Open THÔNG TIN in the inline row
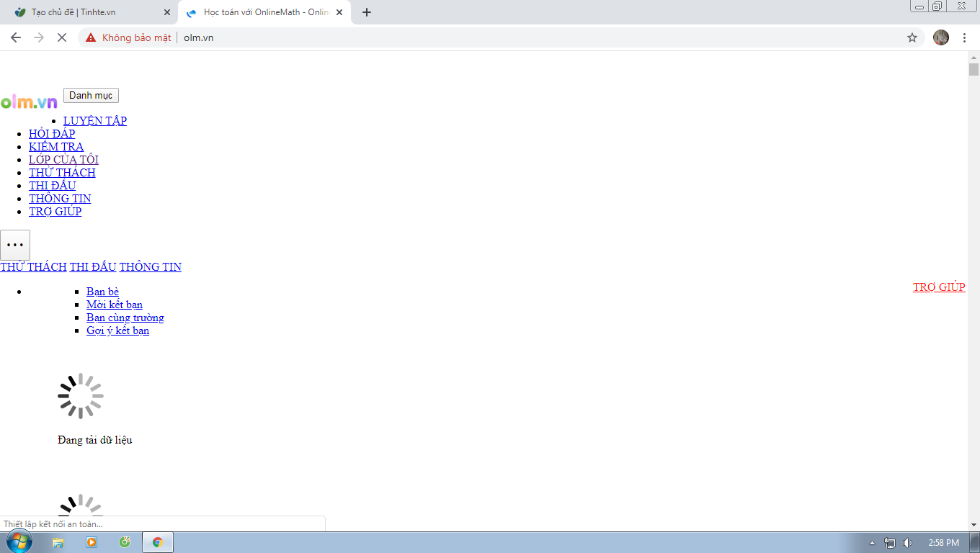 [x=151, y=267]
